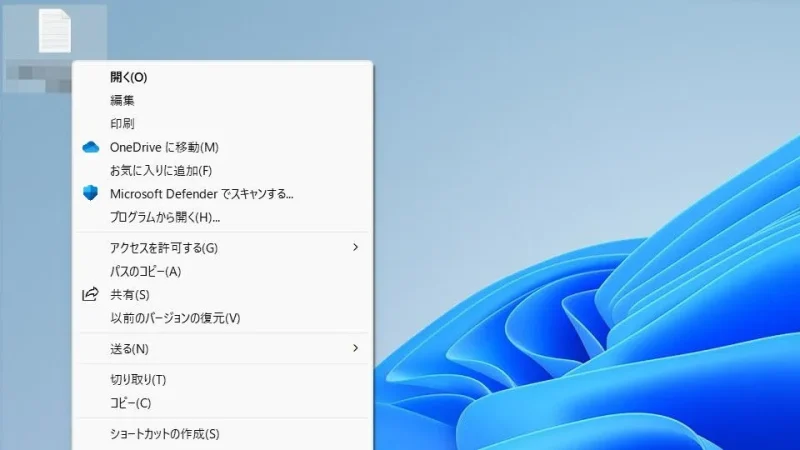Click the Microsoft Defender shield icon

click(90, 193)
